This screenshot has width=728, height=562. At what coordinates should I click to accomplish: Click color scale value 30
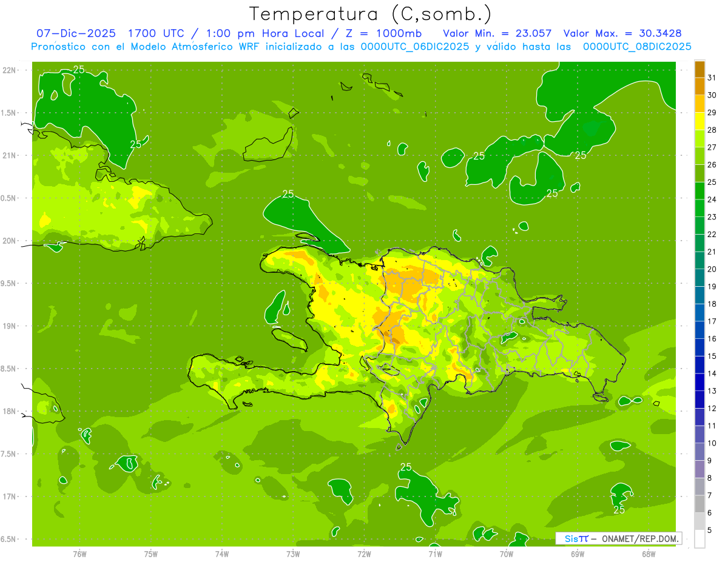tap(712, 95)
